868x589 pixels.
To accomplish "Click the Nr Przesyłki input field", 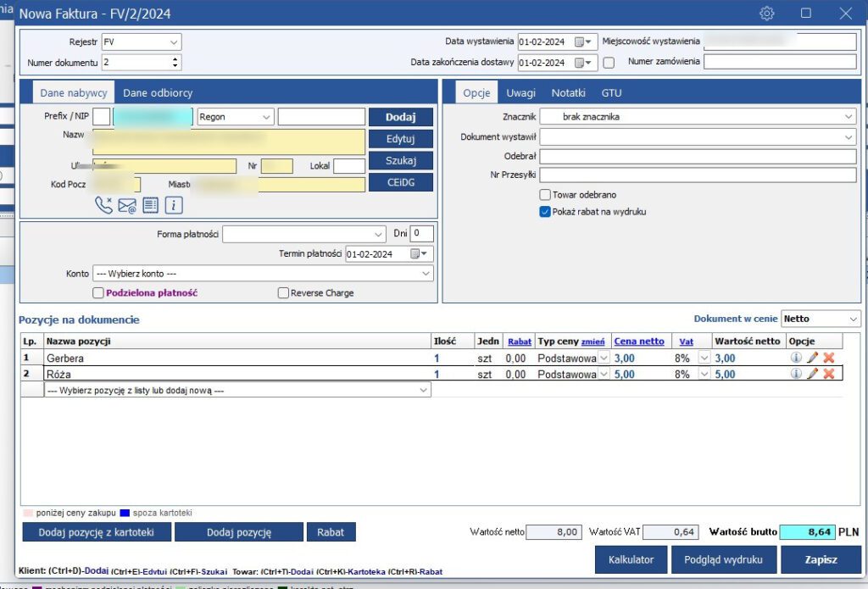I will coord(698,175).
